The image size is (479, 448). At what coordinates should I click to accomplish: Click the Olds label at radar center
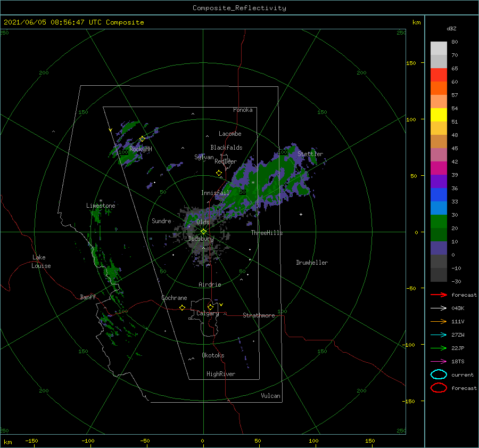click(203, 222)
